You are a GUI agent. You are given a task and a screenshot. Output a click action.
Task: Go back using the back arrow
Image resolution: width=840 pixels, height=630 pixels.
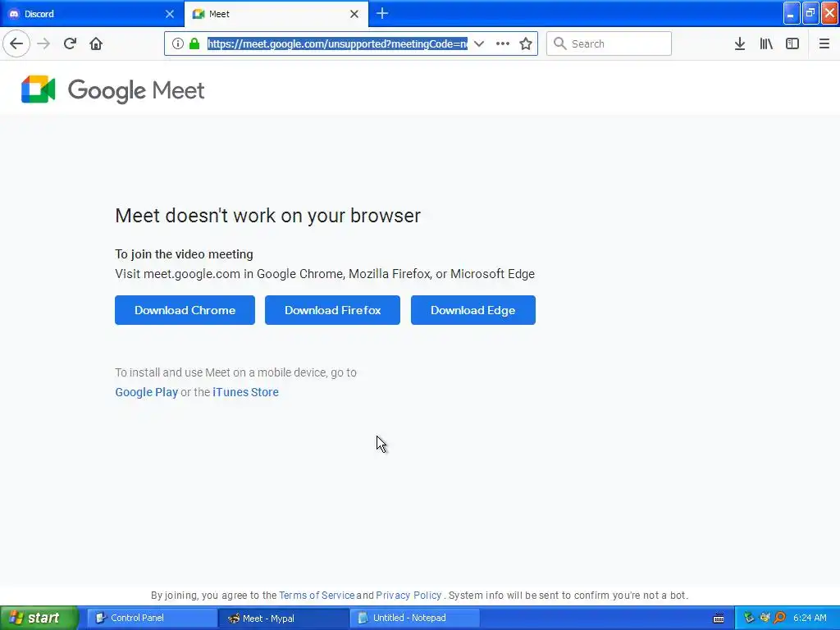click(x=16, y=43)
